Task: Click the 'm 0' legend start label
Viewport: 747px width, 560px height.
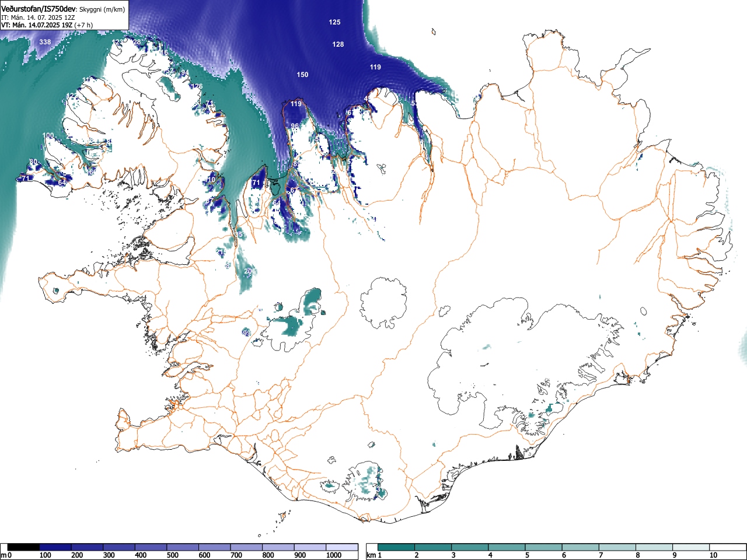Action: 6,555
